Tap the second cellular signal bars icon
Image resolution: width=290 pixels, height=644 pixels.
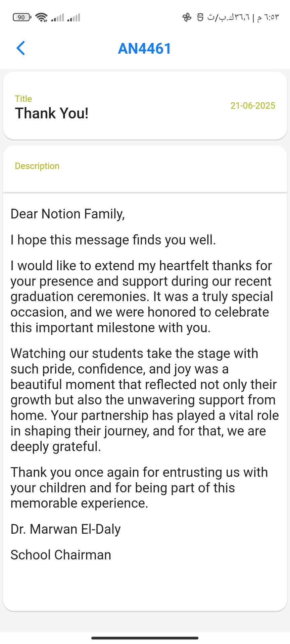pyautogui.click(x=74, y=17)
